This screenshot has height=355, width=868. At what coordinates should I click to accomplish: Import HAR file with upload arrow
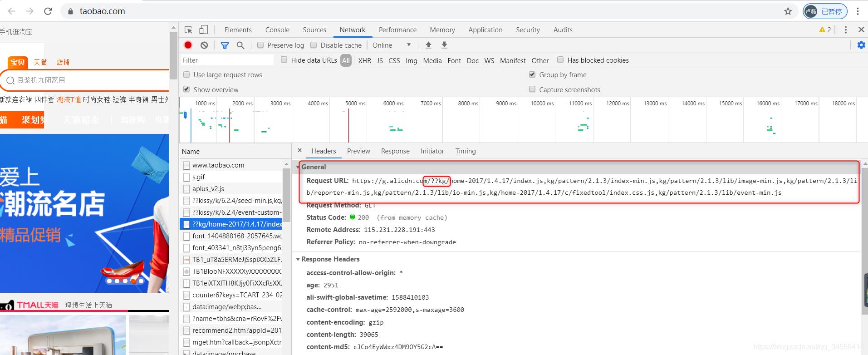tap(428, 45)
